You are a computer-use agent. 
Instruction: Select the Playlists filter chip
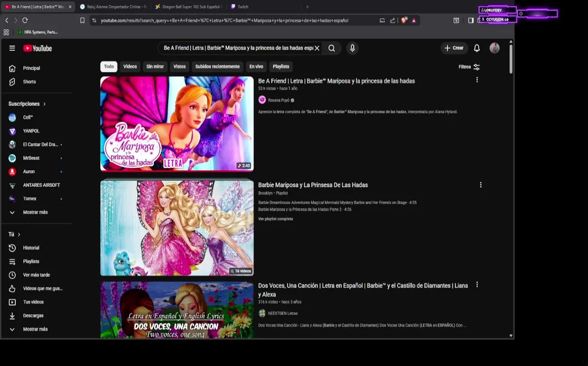pos(281,67)
